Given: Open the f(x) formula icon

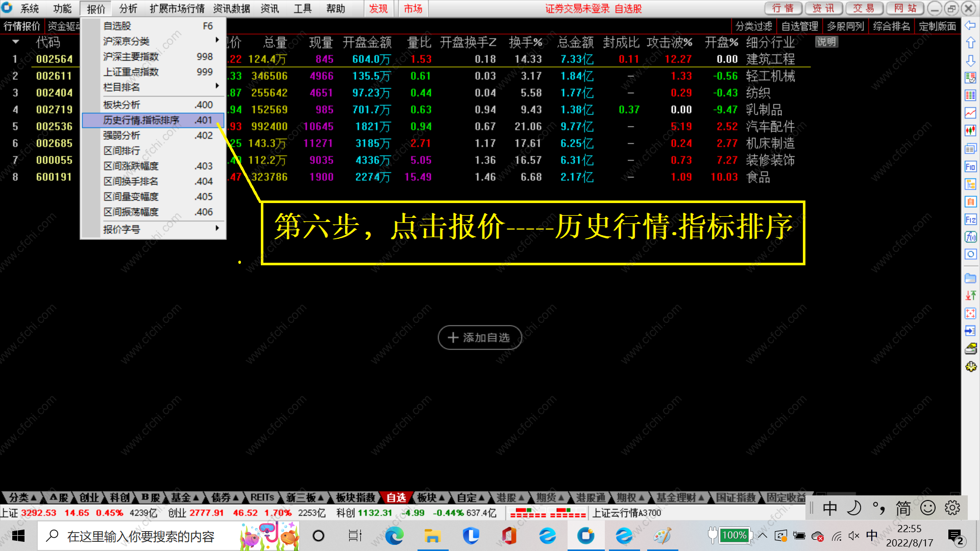Looking at the screenshot, I should (970, 237).
